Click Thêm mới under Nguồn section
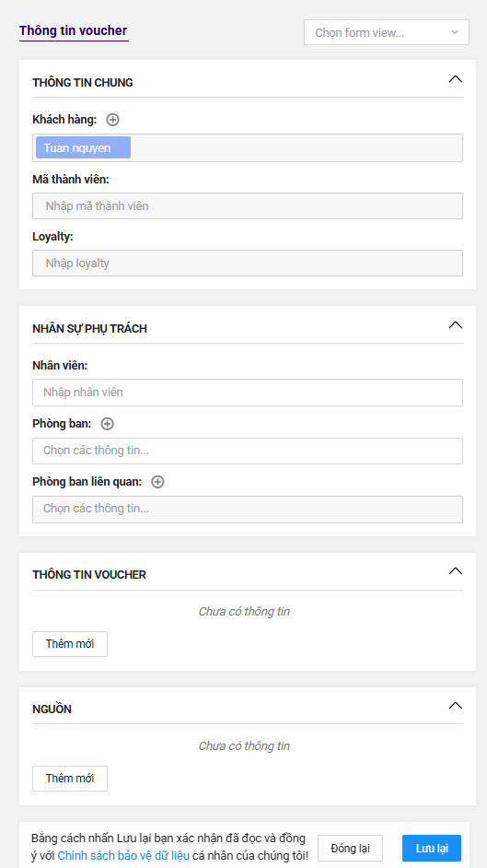 pyautogui.click(x=70, y=779)
